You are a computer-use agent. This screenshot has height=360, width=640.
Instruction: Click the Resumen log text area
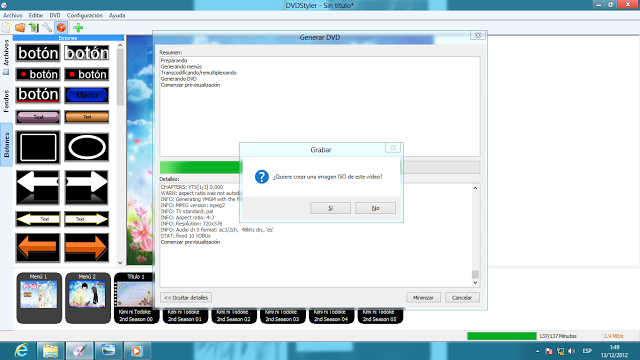tap(320, 106)
